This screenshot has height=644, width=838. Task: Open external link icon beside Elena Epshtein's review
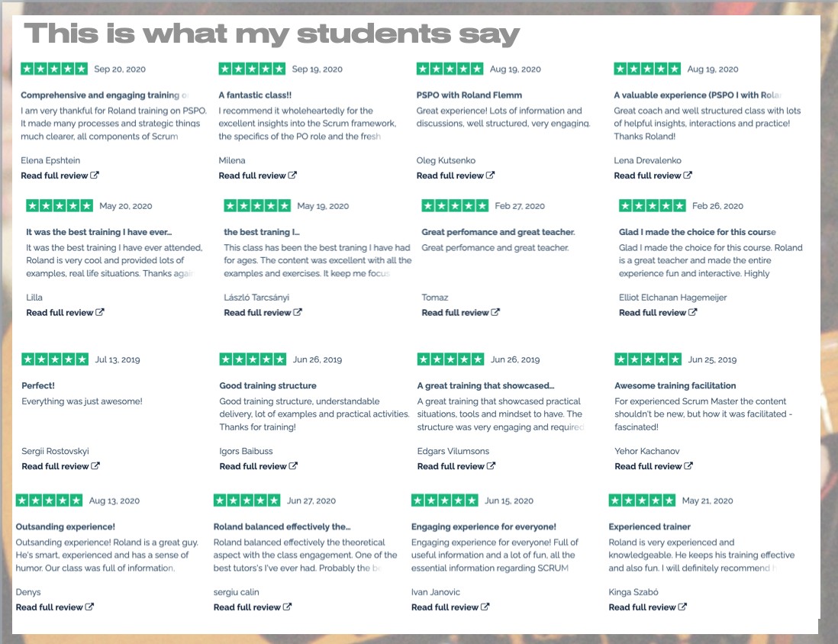coord(95,175)
